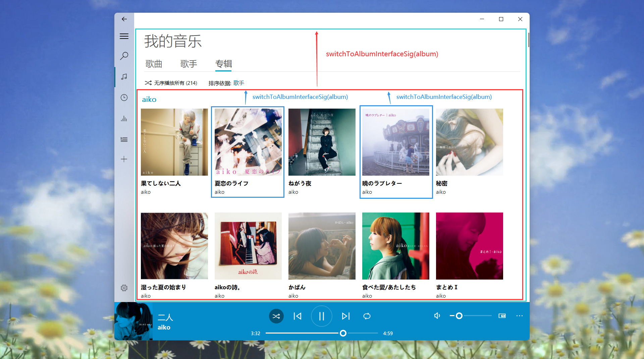Open mini player mode icon

pos(502,316)
